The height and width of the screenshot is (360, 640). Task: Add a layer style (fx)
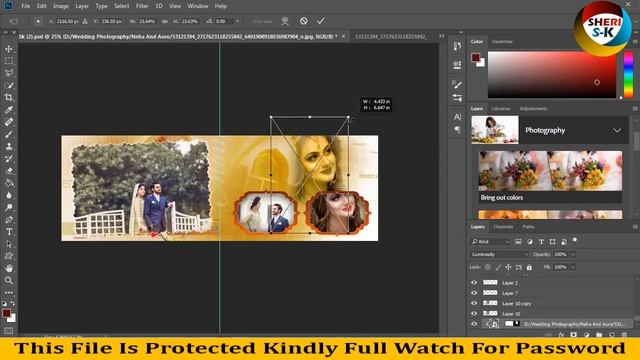click(561, 335)
